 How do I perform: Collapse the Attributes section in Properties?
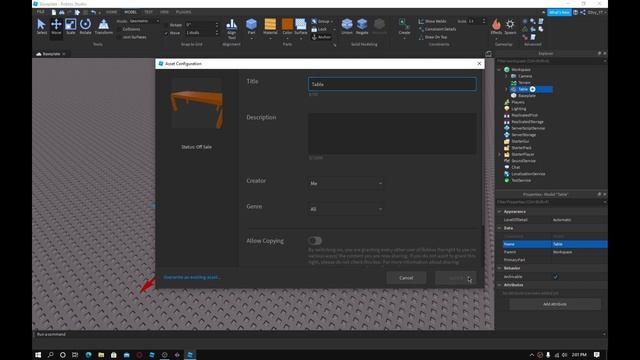tap(499, 285)
